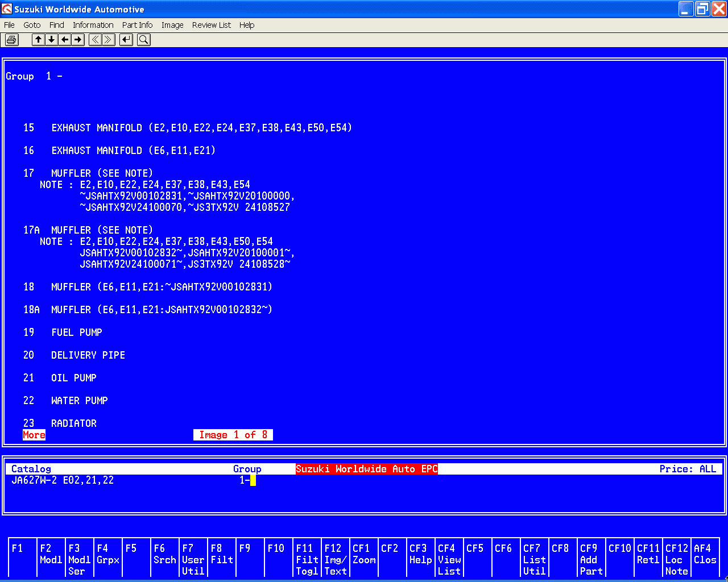Open the Review List menu
The width and height of the screenshot is (728, 582).
tap(212, 25)
